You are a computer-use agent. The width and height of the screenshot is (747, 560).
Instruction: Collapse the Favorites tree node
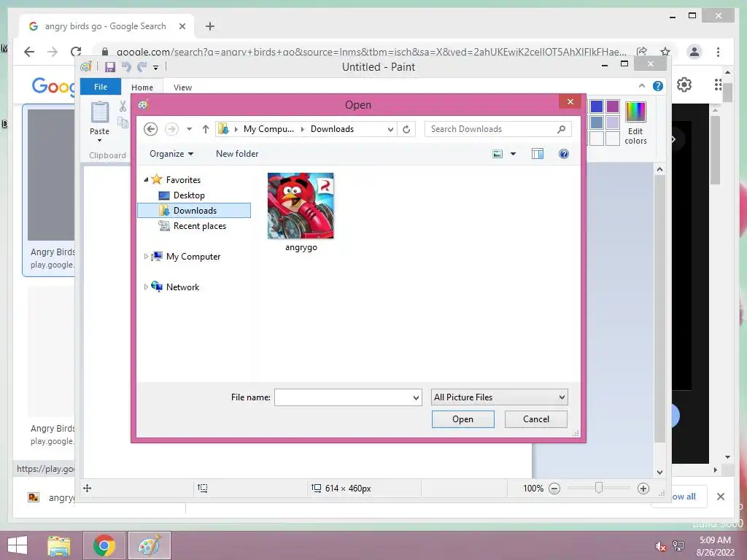[146, 179]
